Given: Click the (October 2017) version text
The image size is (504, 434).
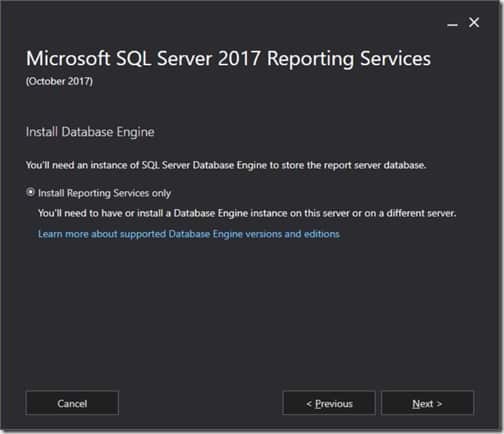Looking at the screenshot, I should [59, 81].
